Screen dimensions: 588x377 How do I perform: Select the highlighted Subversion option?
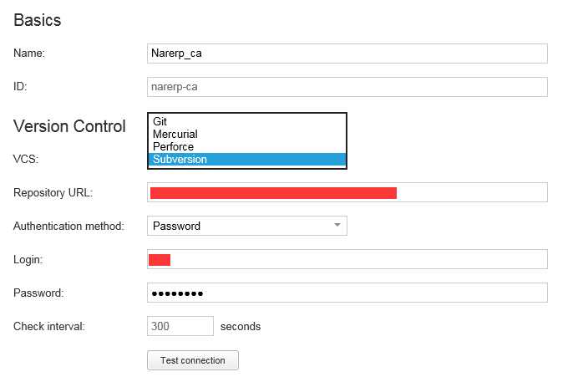pyautogui.click(x=180, y=159)
